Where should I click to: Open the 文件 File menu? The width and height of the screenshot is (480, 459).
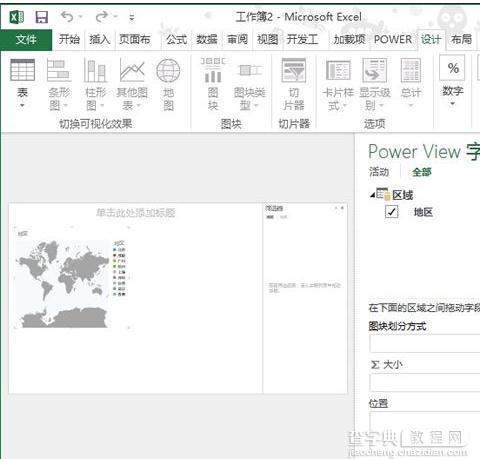click(26, 40)
